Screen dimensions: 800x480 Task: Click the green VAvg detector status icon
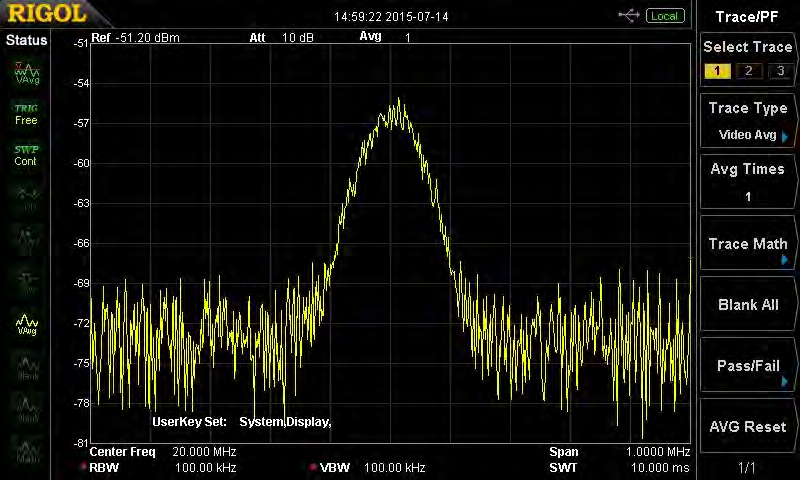click(x=27, y=73)
